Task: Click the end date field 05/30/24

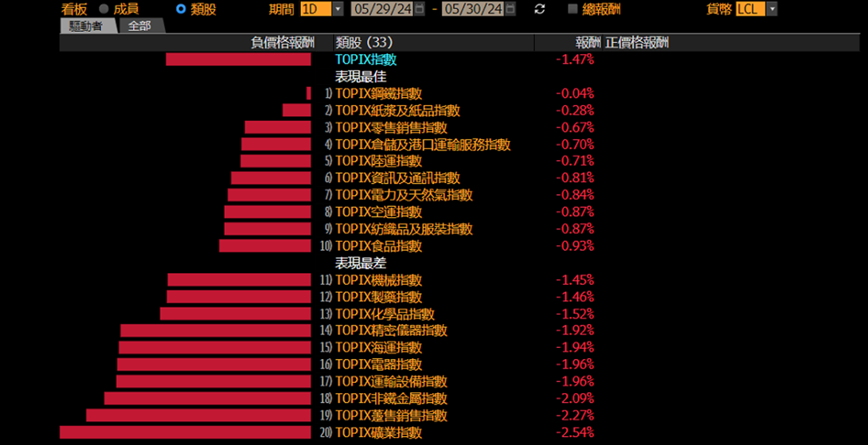Action: coord(473,9)
